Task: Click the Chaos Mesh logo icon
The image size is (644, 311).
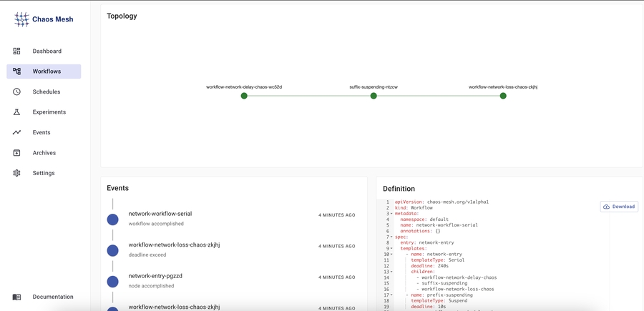Action: click(22, 20)
